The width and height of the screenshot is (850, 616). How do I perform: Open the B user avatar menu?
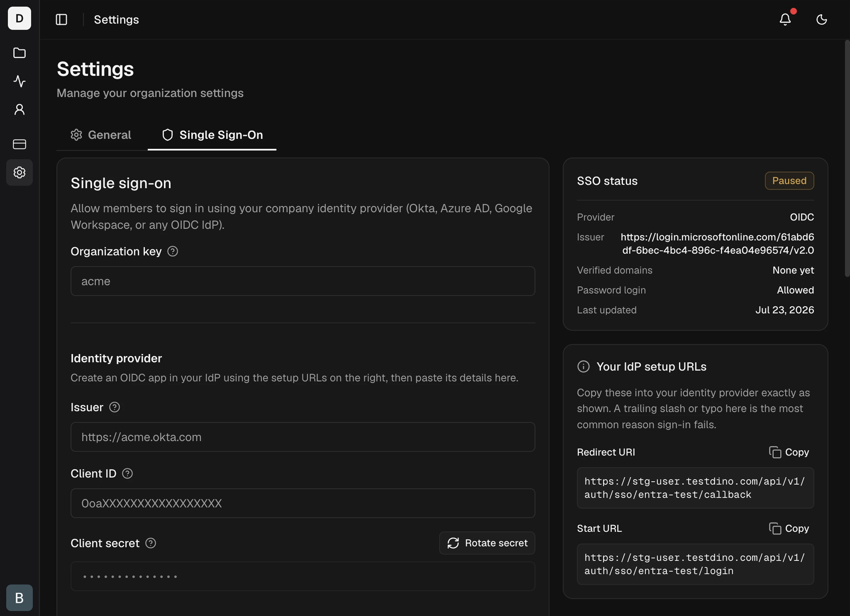[19, 598]
